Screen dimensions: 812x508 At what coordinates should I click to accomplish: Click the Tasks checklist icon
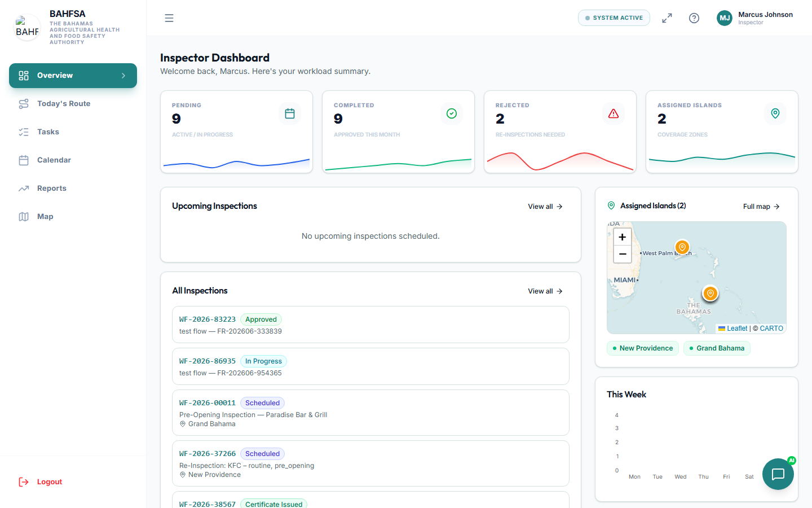coord(24,132)
